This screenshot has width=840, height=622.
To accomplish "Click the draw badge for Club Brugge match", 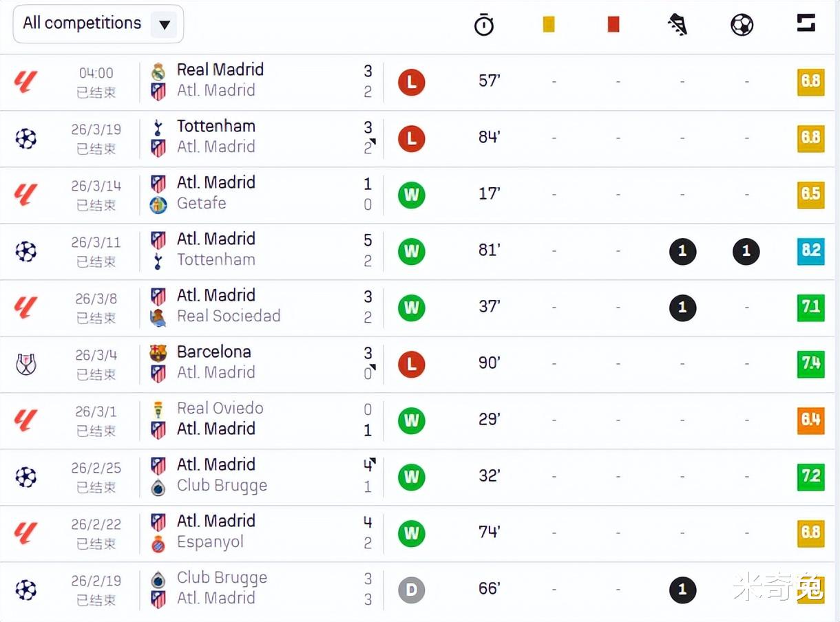I will tap(411, 590).
